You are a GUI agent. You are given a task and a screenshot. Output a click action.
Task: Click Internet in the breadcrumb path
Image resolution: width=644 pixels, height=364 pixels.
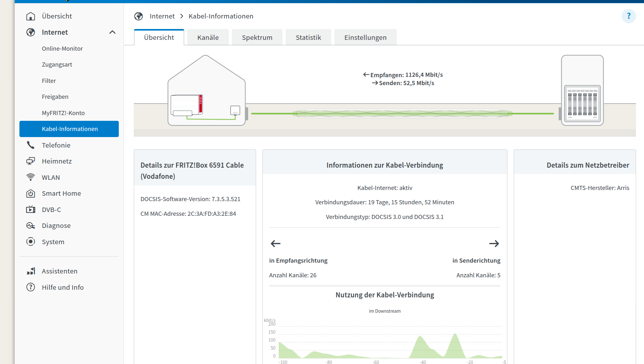coord(162,16)
